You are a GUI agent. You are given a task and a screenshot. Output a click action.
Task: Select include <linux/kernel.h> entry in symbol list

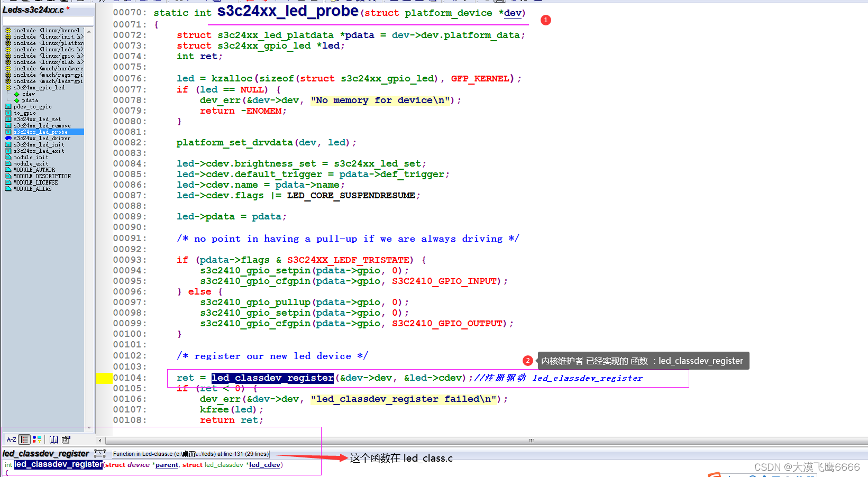tap(44, 31)
